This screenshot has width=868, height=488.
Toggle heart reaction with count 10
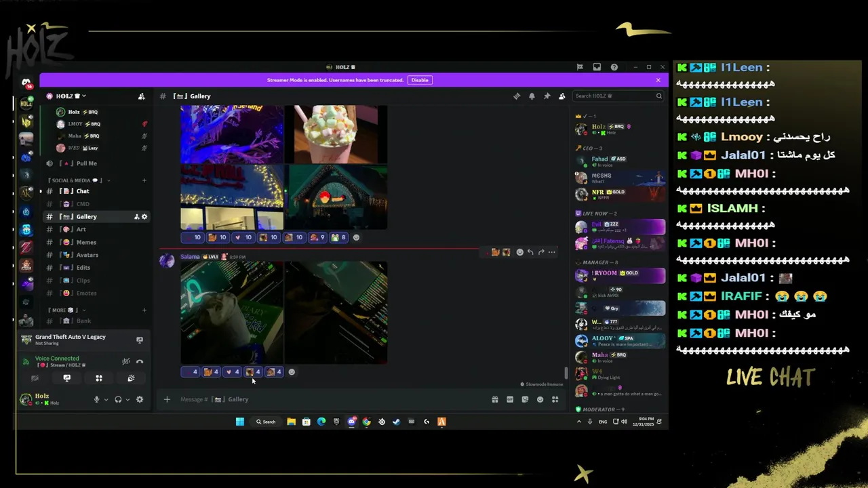(243, 237)
